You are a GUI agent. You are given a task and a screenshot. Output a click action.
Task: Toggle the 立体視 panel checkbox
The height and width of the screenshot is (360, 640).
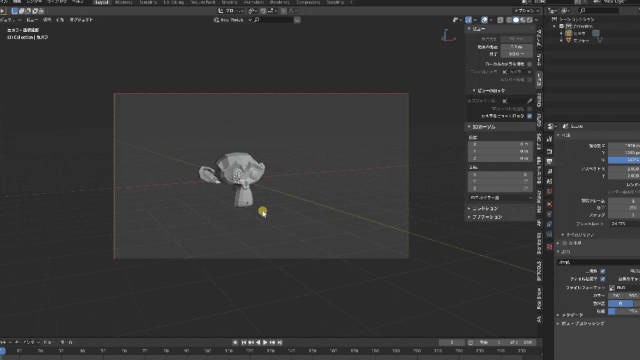point(564,243)
